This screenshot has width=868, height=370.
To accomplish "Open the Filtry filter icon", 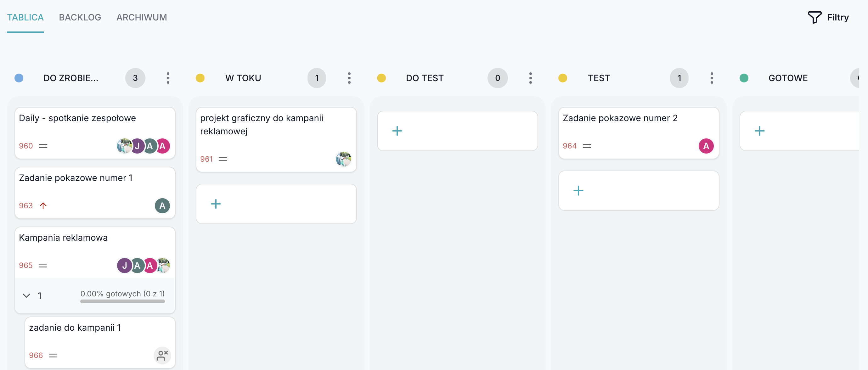I will tap(814, 17).
